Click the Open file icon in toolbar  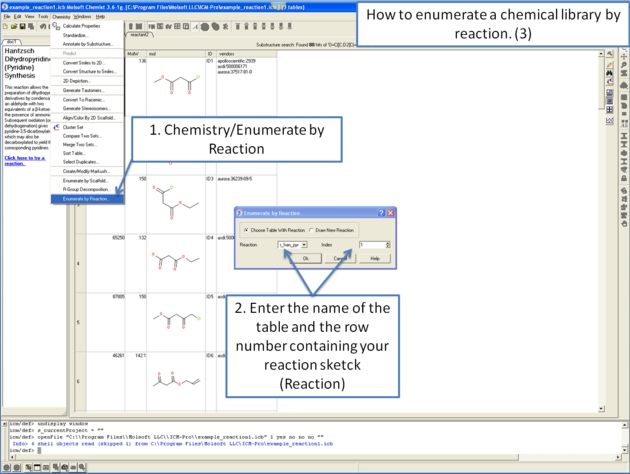tap(15, 26)
